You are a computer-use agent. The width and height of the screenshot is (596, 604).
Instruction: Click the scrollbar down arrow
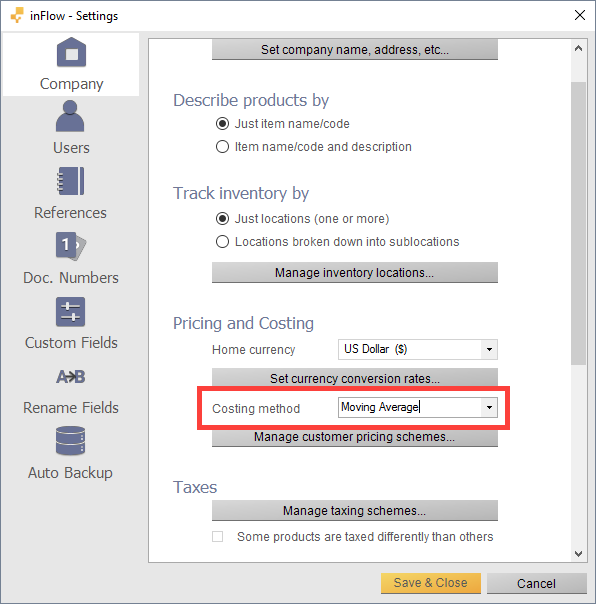click(578, 554)
